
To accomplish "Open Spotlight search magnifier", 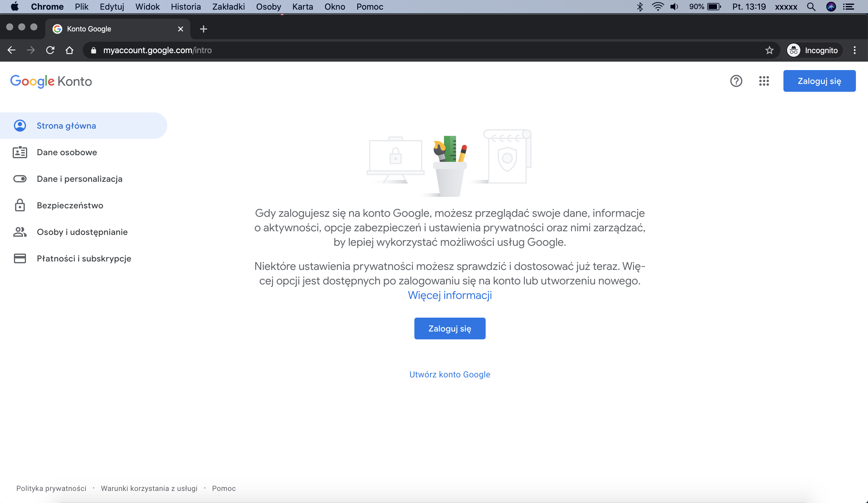I will (x=811, y=7).
